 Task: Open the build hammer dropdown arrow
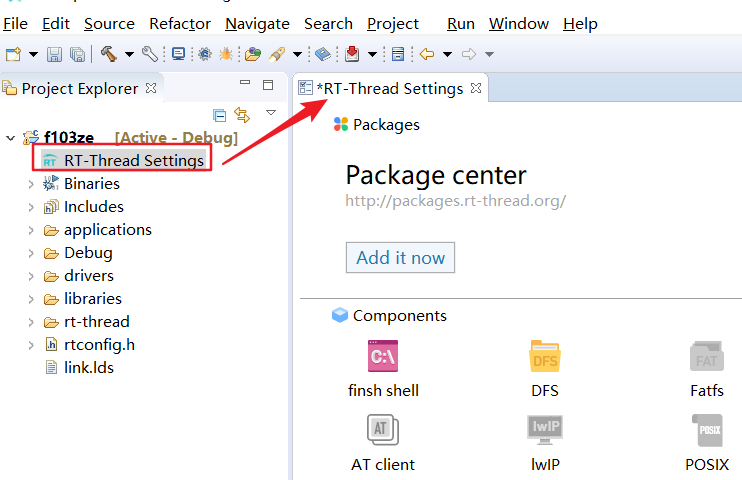click(x=129, y=54)
